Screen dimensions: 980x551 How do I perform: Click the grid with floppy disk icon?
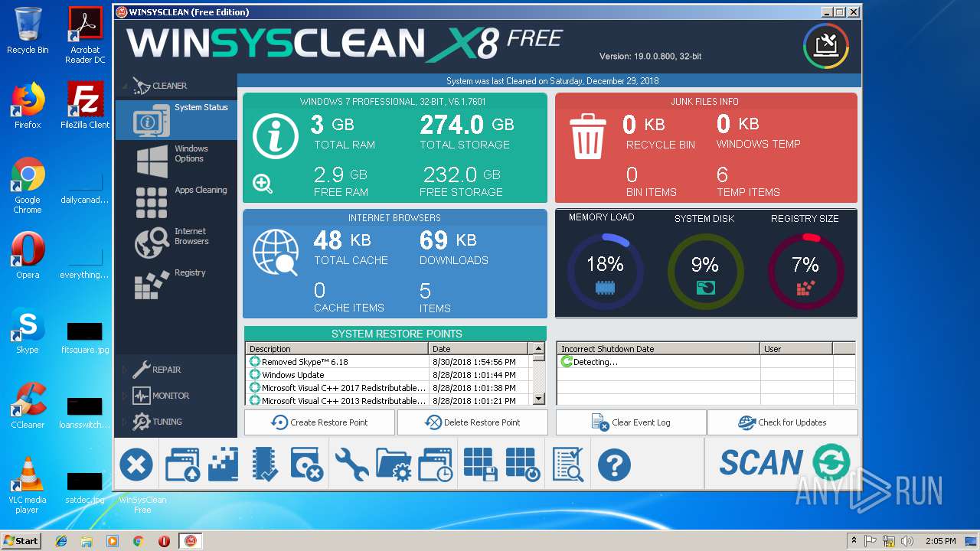[x=481, y=465]
